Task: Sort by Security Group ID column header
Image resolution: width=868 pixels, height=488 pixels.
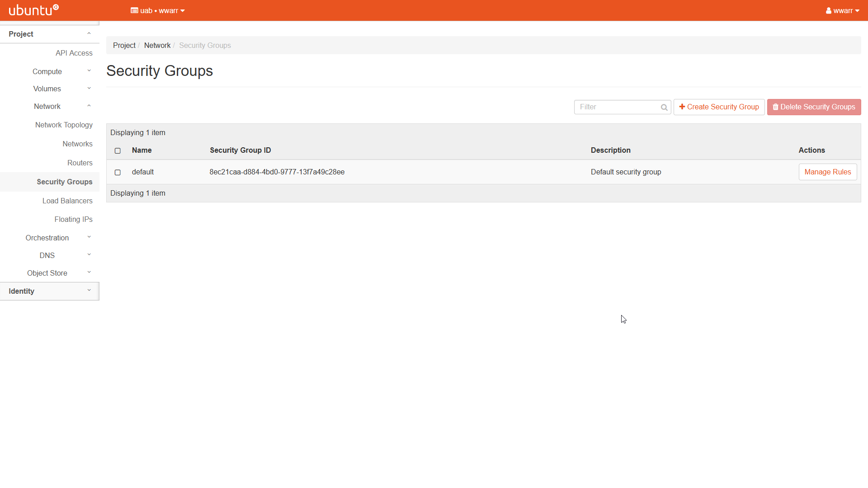Action: pyautogui.click(x=241, y=150)
